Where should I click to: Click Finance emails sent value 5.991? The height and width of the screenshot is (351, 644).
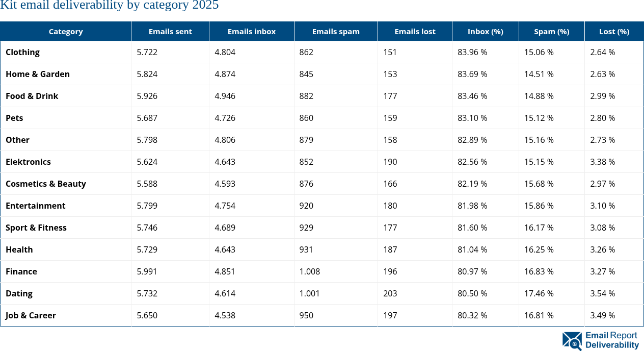147,271
